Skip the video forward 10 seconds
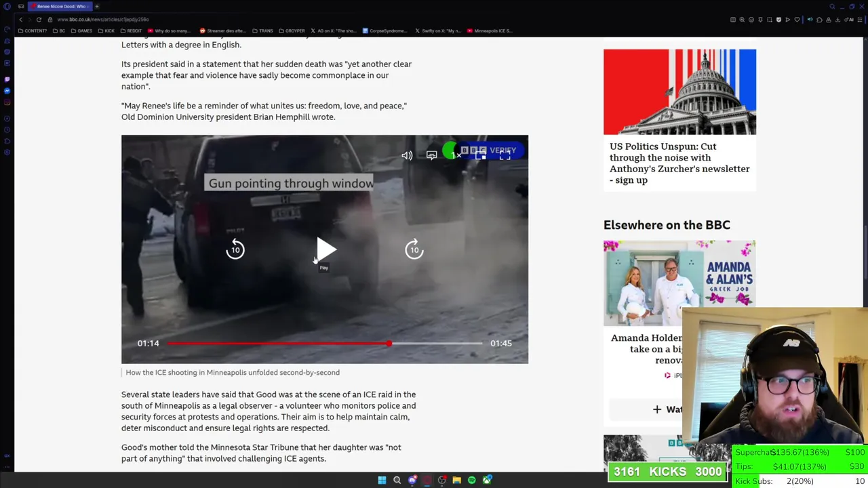This screenshot has width=868, height=488. [x=414, y=249]
